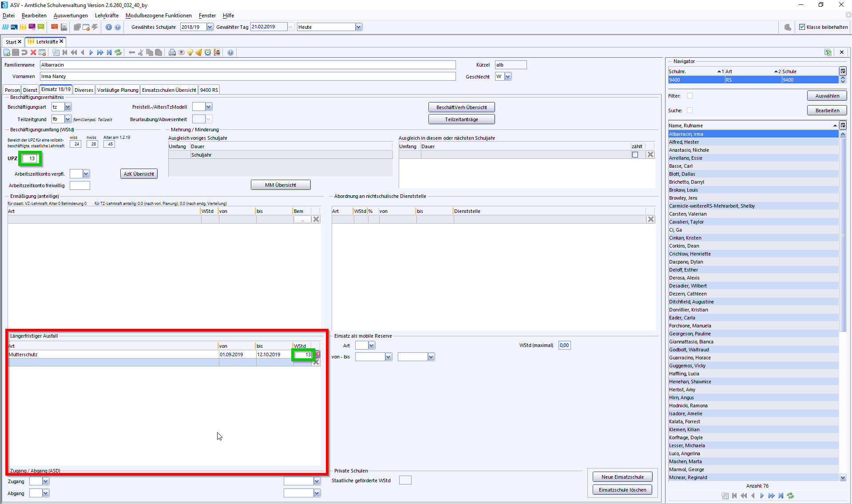Screen dimensions: 852x504
Task: Click the purple board icon in the main toolbar
Action: tap(32, 27)
